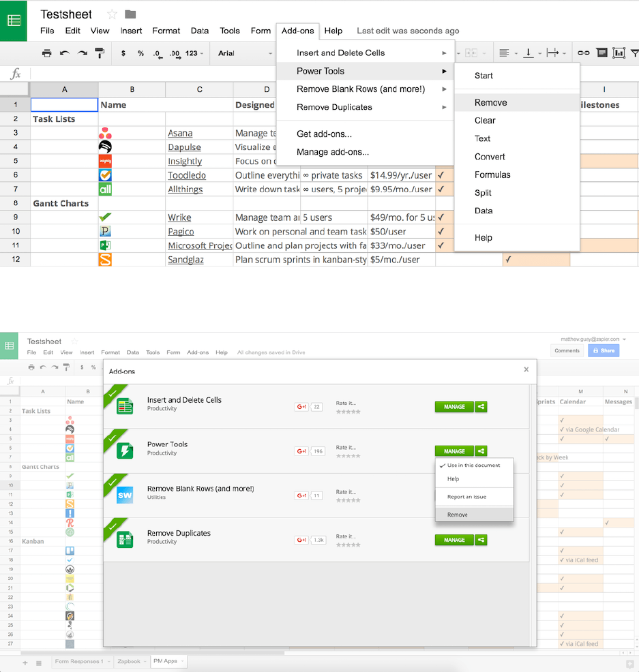This screenshot has height=672, width=639.
Task: Click Report an issue in Manage dropdown
Action: click(474, 497)
